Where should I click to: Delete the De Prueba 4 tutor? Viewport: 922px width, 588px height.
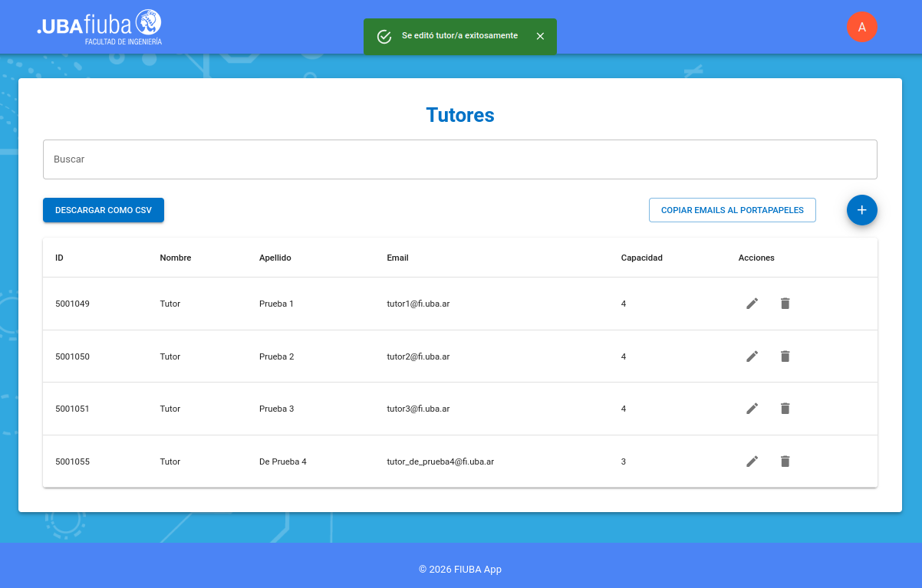[785, 462]
